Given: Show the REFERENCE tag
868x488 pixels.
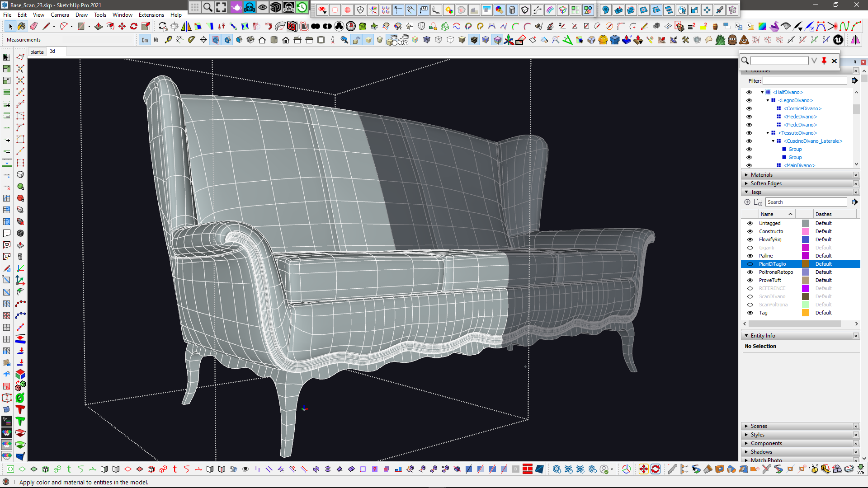Looking at the screenshot, I should pos(750,288).
